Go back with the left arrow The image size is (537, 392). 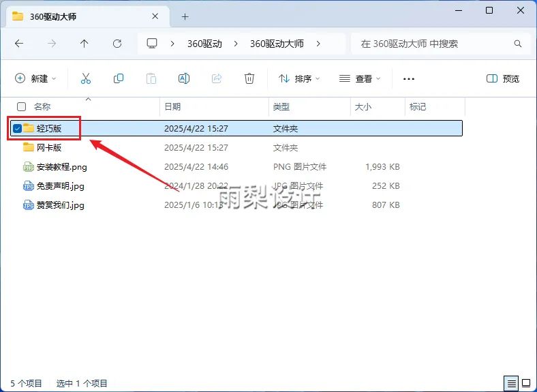pyautogui.click(x=19, y=44)
